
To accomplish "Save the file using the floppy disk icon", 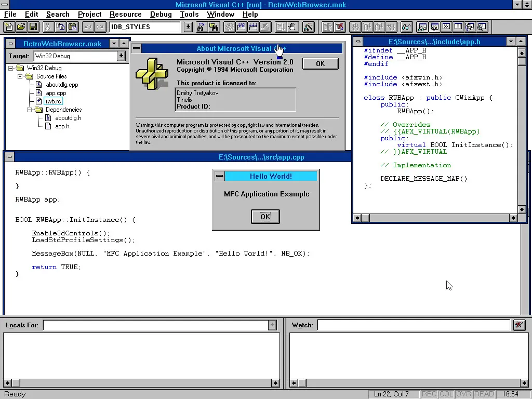I will click(33, 27).
